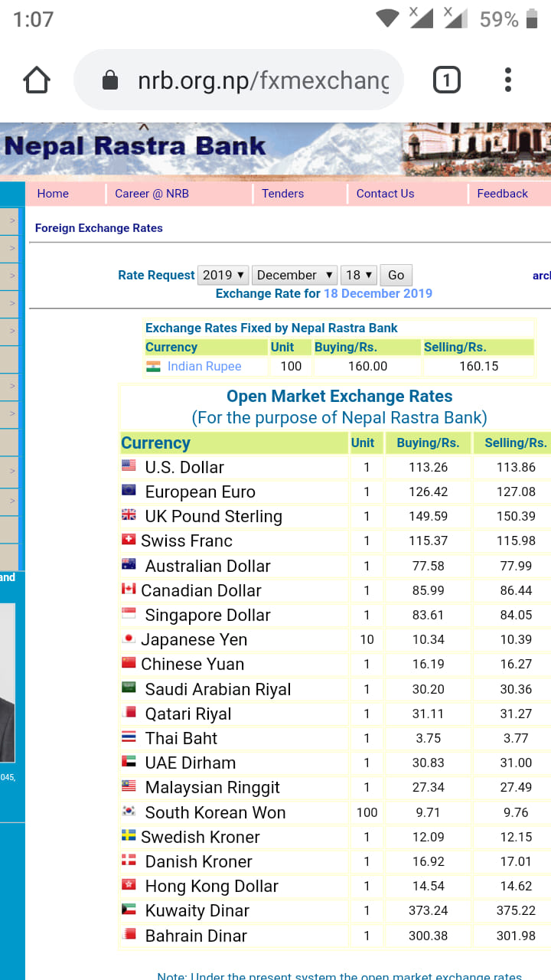This screenshot has height=980, width=551.
Task: Click the European Euro flag icon
Action: pos(129,490)
